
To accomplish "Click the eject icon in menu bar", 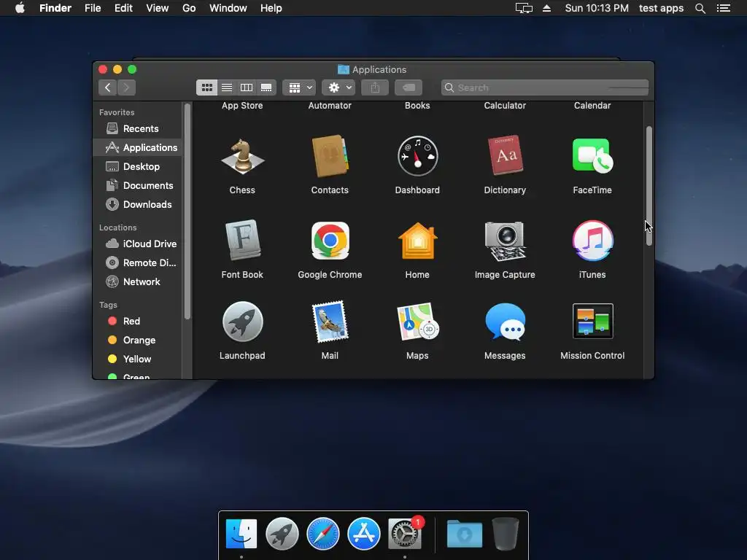I will (x=547, y=8).
